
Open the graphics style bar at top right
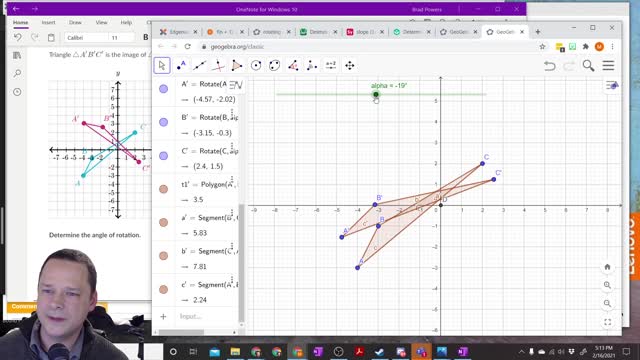[612, 85]
